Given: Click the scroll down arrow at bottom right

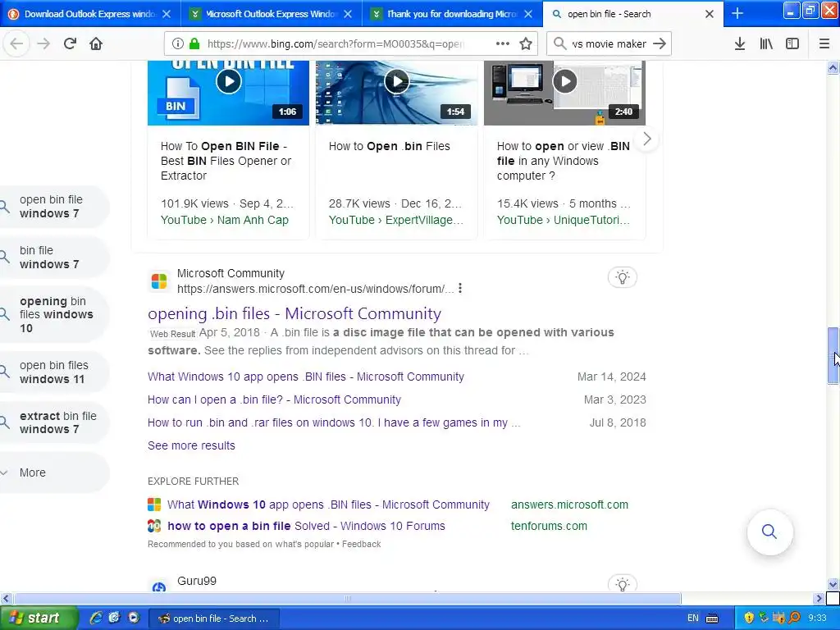Looking at the screenshot, I should 833,584.
